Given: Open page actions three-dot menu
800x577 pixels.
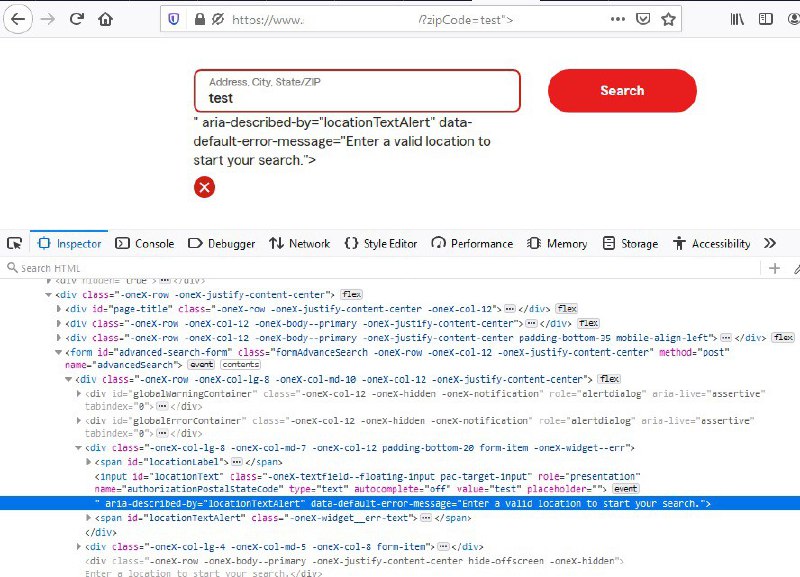Looking at the screenshot, I should [x=617, y=19].
